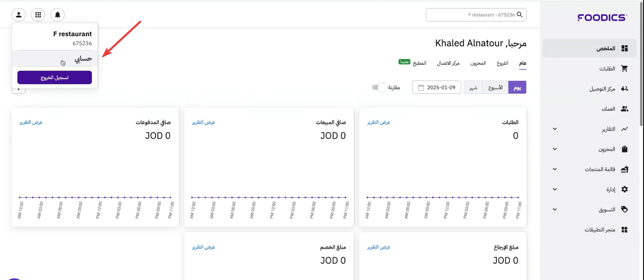
Task: Open مركز التوصيل delivery icon in sidebar
Action: [x=624, y=89]
